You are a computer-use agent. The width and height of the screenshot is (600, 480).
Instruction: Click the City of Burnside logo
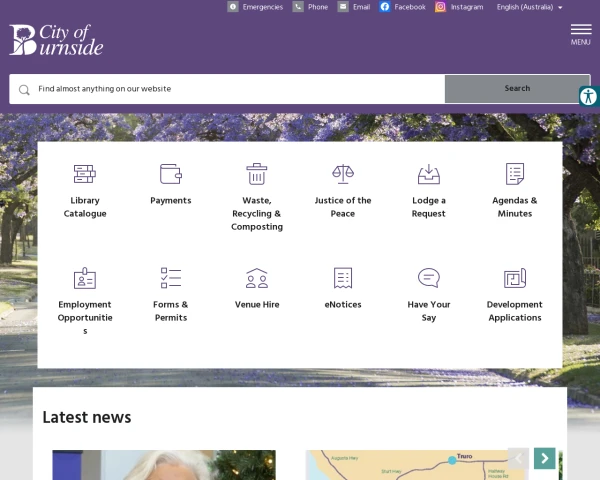click(x=56, y=40)
